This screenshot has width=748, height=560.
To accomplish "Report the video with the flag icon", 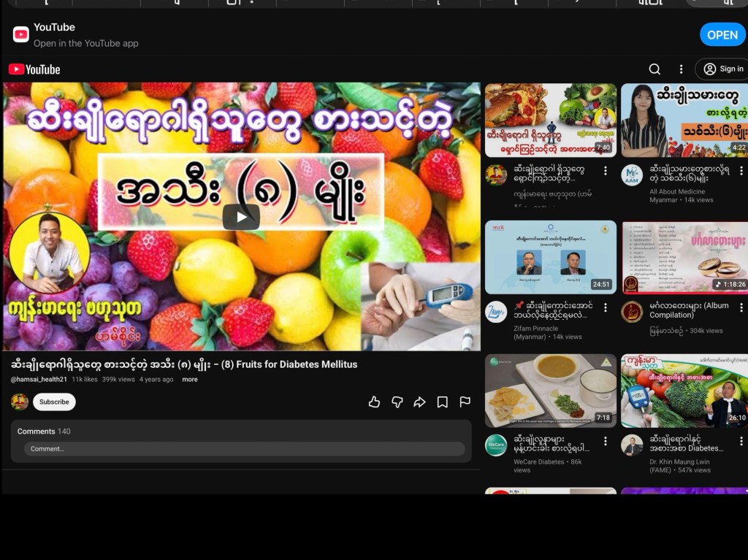I will point(465,402).
